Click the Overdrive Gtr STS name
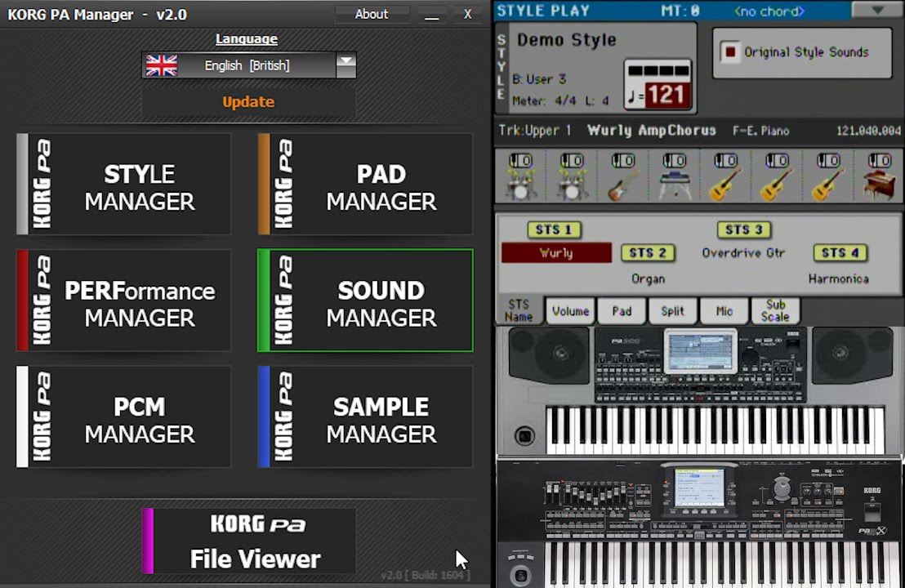The width and height of the screenshot is (905, 588). tap(743, 252)
